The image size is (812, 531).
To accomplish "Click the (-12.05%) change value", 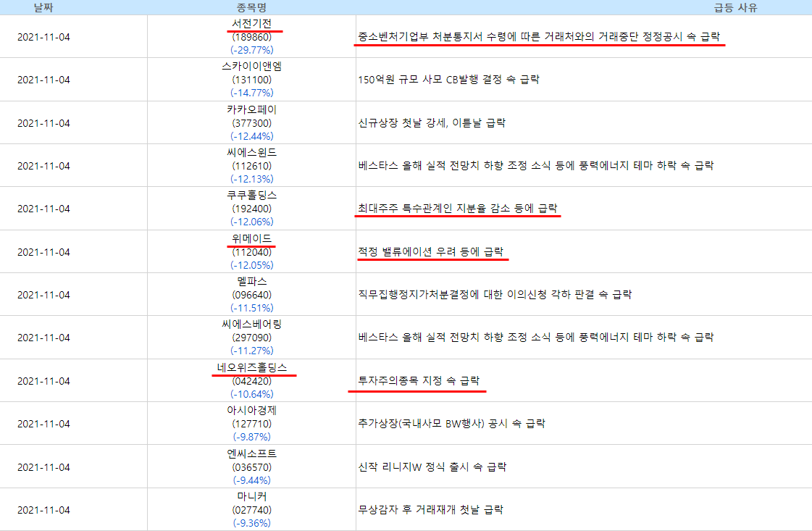I will (x=251, y=265).
